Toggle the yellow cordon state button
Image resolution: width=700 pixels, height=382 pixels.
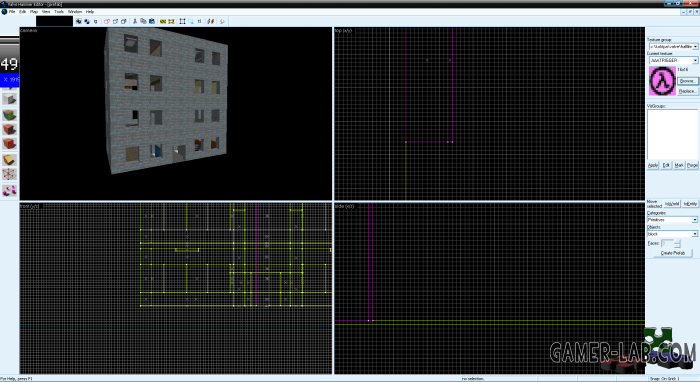pos(163,21)
